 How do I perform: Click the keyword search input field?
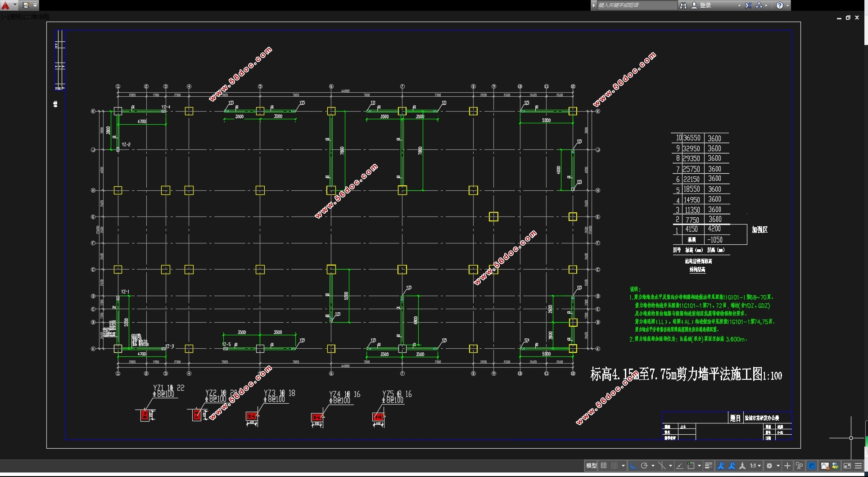click(x=636, y=5)
